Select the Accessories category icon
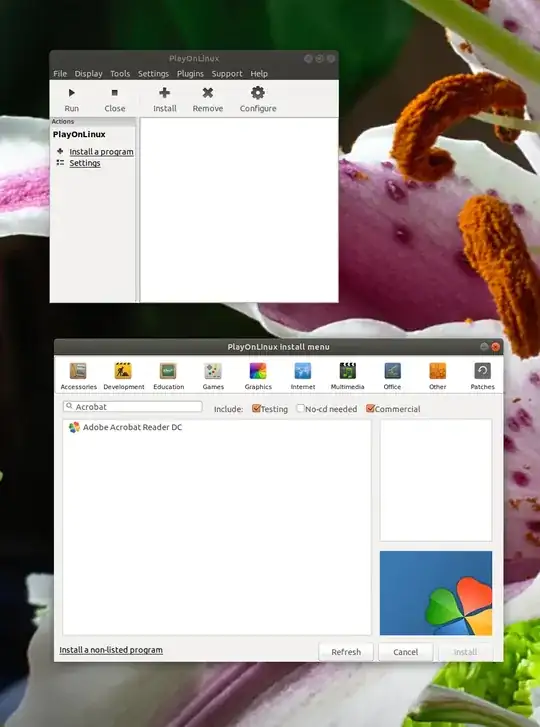Viewport: 540px width, 727px height. (78, 371)
